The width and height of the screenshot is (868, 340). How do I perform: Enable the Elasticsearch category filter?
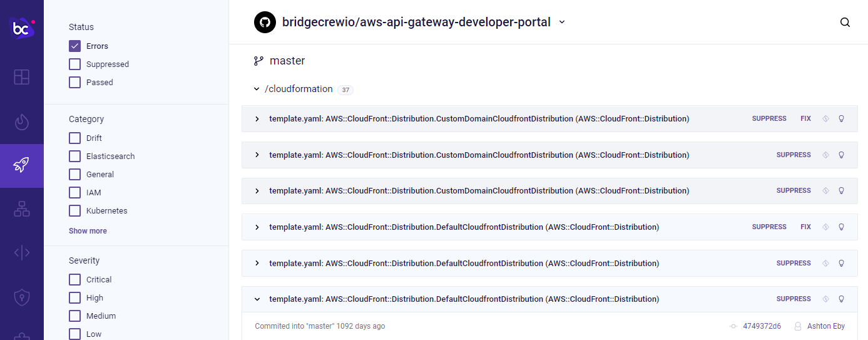point(74,156)
